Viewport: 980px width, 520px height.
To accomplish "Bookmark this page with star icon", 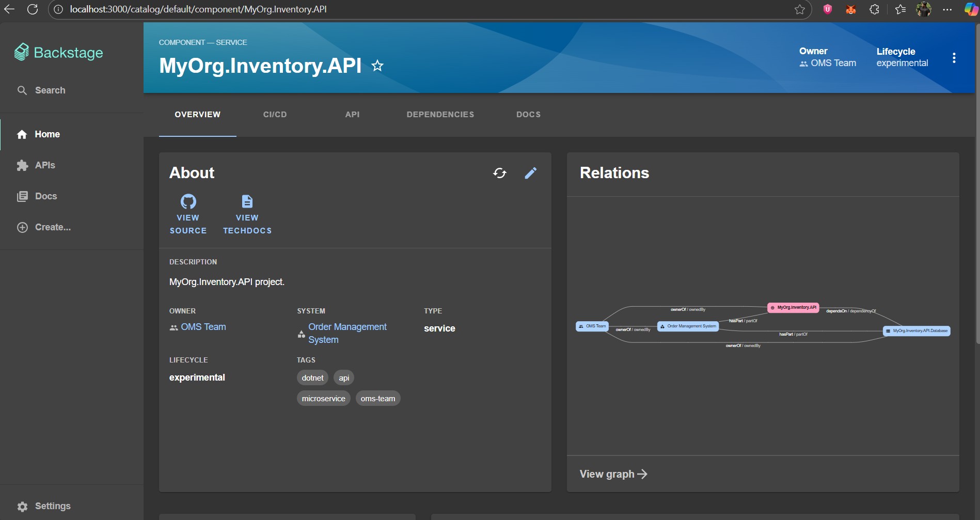I will (800, 9).
